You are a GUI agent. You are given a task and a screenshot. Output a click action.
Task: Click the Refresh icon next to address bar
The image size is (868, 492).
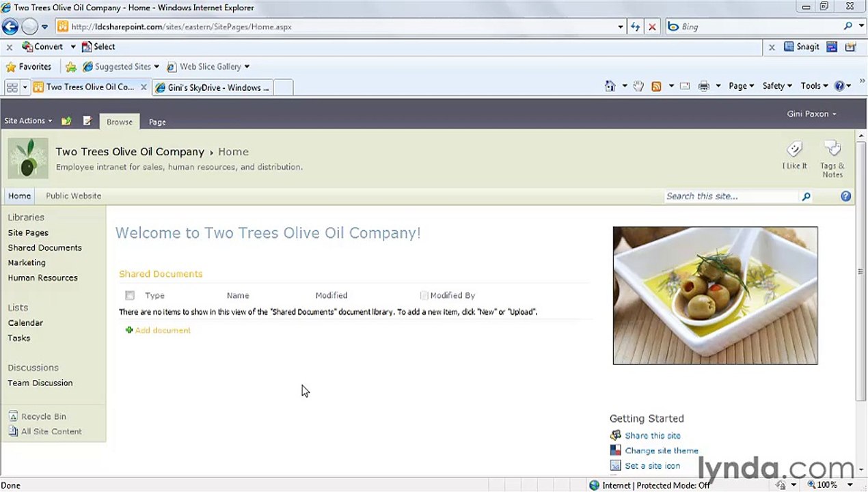click(636, 27)
